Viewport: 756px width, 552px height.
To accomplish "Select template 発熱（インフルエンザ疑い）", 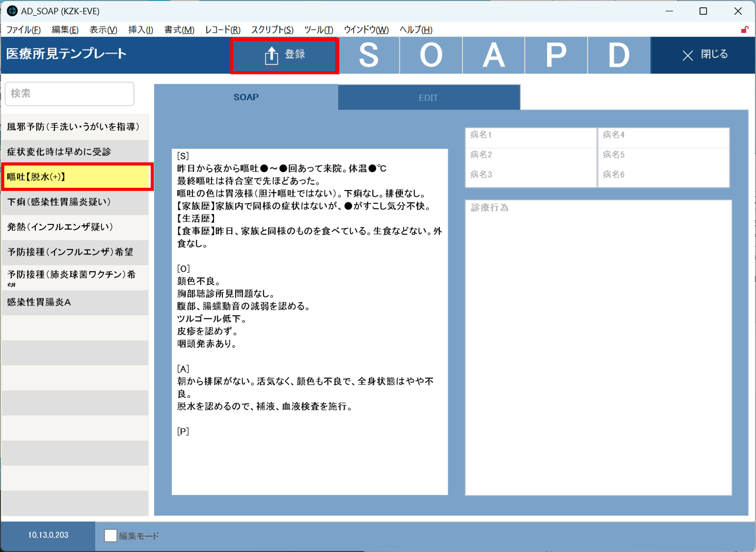I will 75,227.
